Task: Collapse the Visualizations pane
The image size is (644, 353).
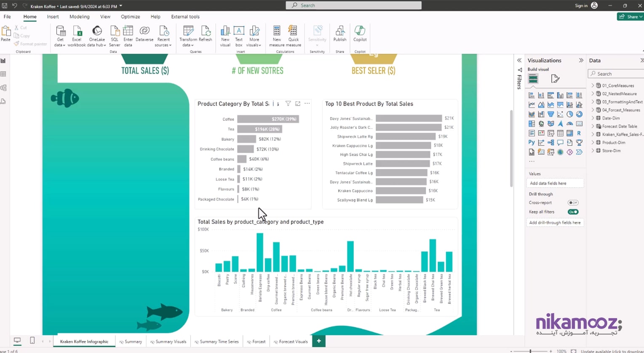Action: coord(581,61)
